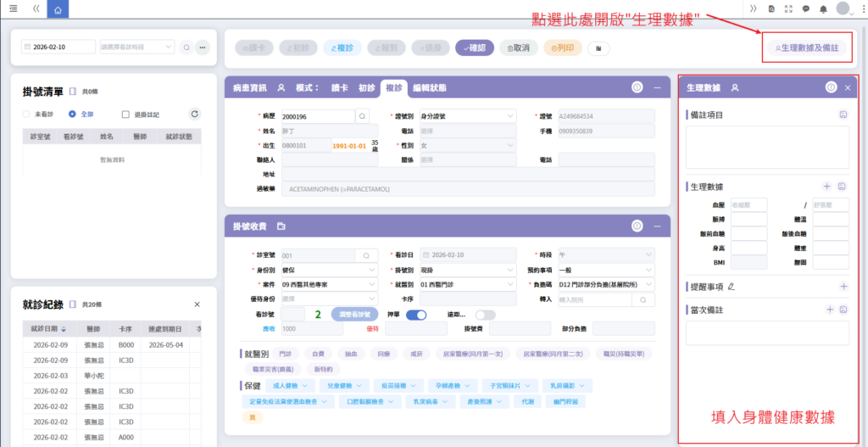The image size is (868, 447).
Task: Click the notification bell icon
Action: pos(823,9)
